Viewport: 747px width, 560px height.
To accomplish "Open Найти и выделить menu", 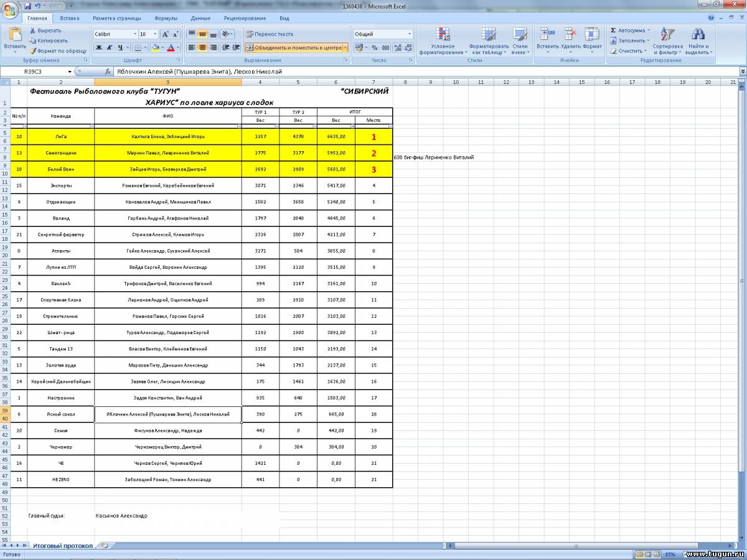I will click(698, 41).
